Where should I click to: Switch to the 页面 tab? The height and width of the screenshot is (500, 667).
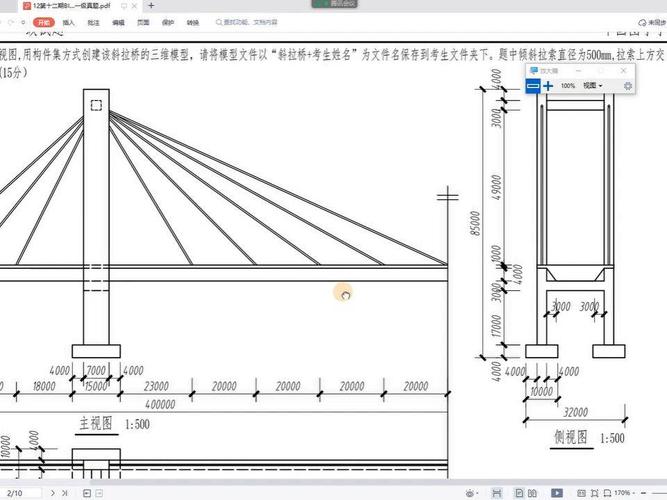coord(143,21)
